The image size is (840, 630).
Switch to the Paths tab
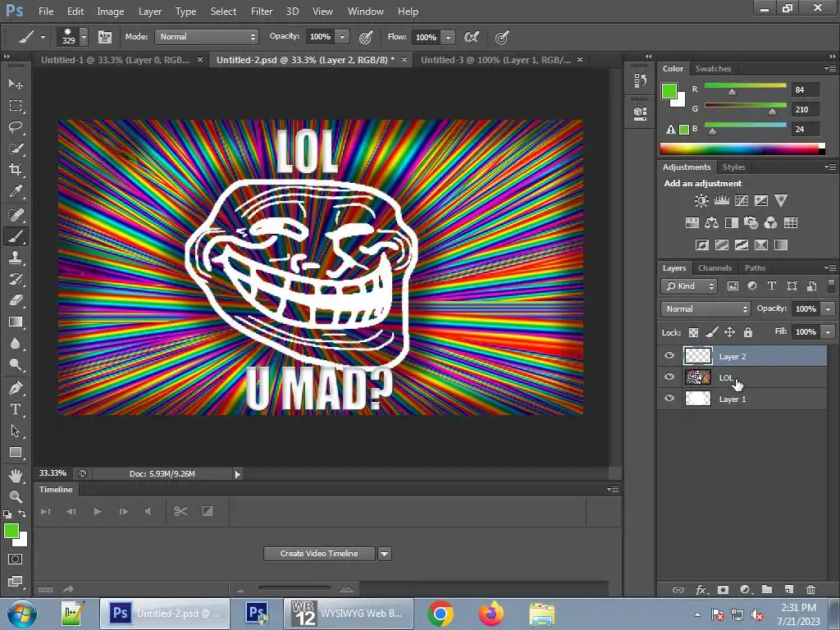755,268
